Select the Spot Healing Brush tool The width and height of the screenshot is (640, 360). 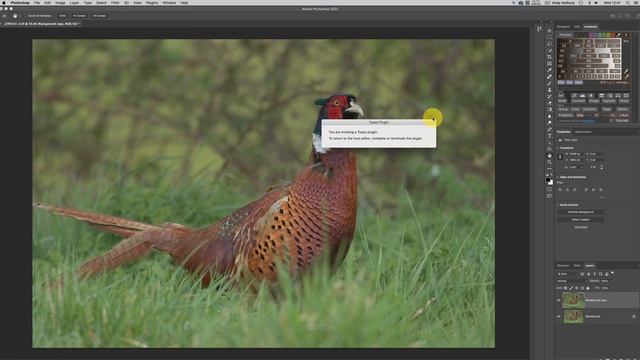(x=549, y=77)
